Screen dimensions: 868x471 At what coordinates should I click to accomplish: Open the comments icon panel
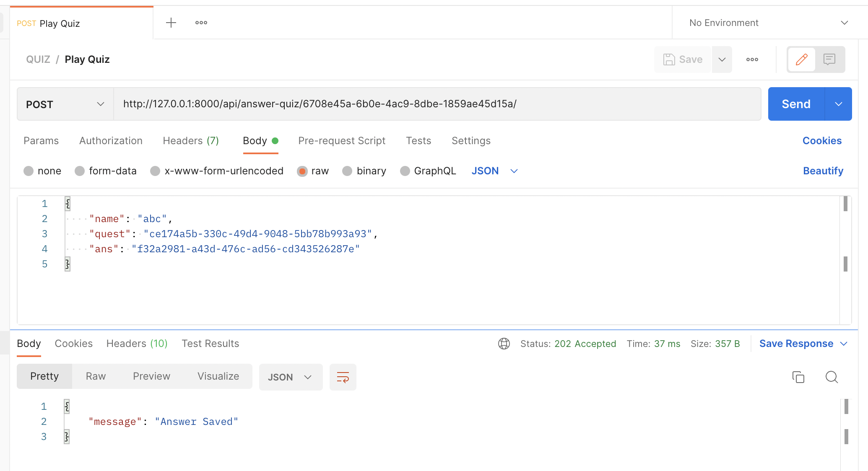[829, 60]
